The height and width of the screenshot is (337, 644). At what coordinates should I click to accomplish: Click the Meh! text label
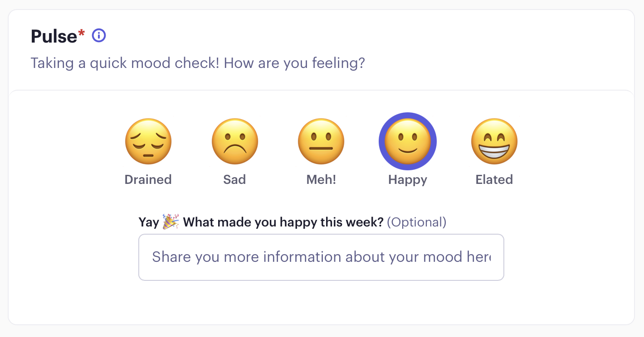click(x=321, y=179)
